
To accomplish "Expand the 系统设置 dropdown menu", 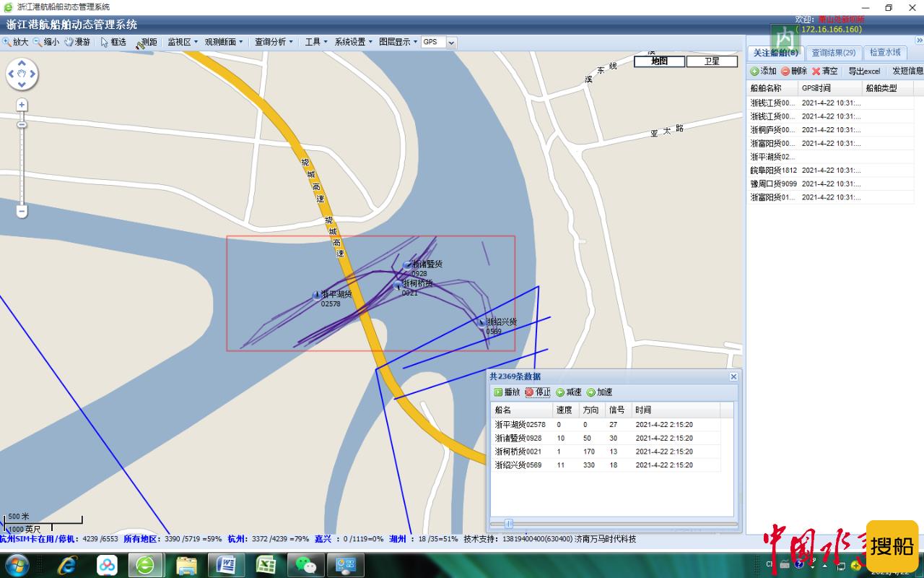I will pyautogui.click(x=354, y=42).
